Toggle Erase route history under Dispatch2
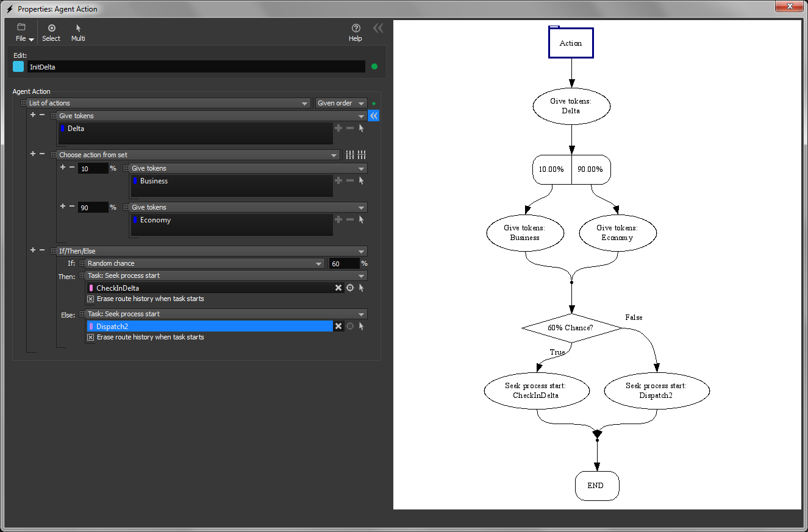The height and width of the screenshot is (532, 808). click(91, 338)
